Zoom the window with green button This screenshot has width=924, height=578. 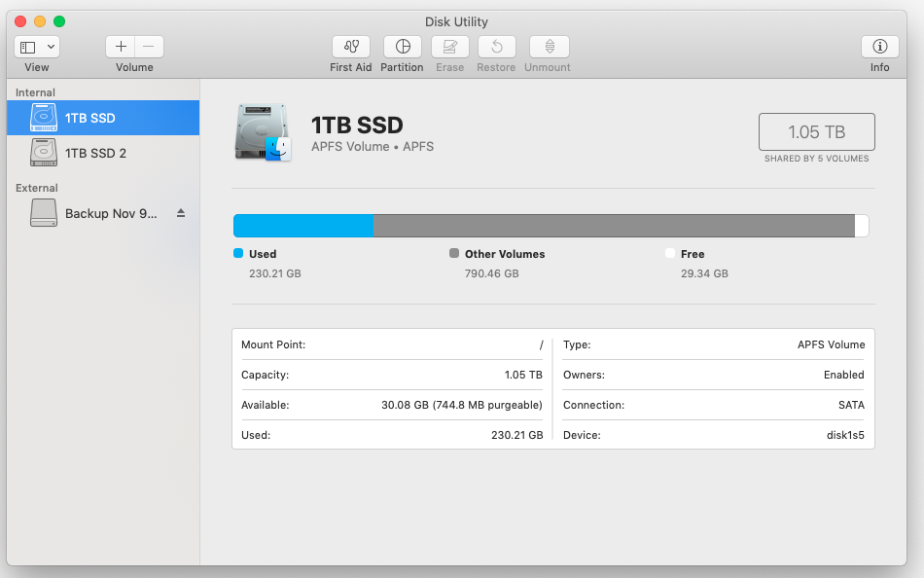[59, 21]
